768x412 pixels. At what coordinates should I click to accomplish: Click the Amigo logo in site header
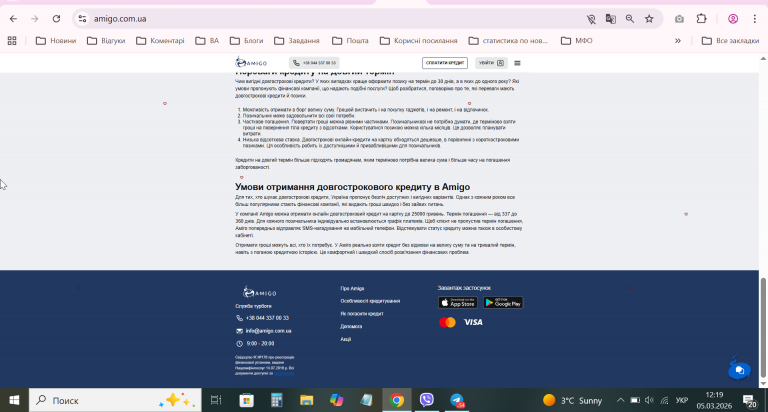(x=251, y=63)
